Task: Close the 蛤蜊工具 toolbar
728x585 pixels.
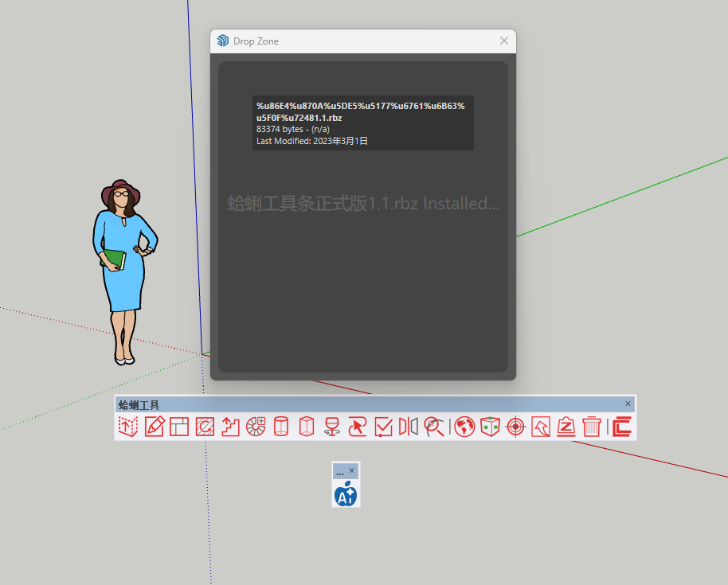Action: [628, 404]
